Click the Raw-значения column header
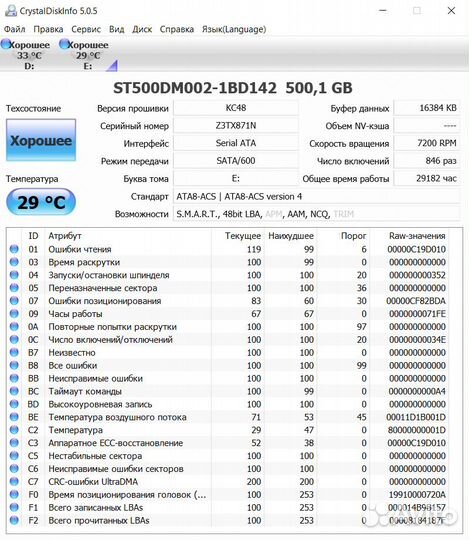 tap(417, 236)
